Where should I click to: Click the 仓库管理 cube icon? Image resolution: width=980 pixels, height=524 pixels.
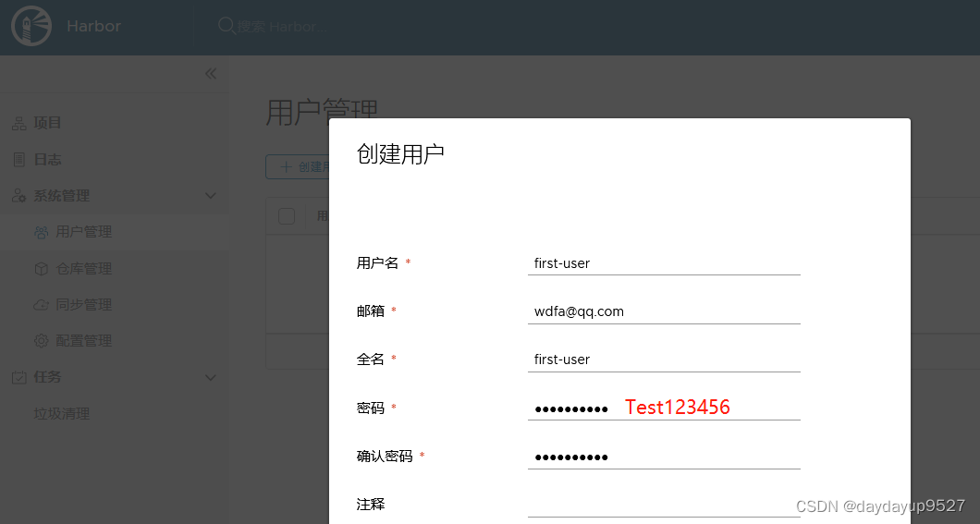42,269
